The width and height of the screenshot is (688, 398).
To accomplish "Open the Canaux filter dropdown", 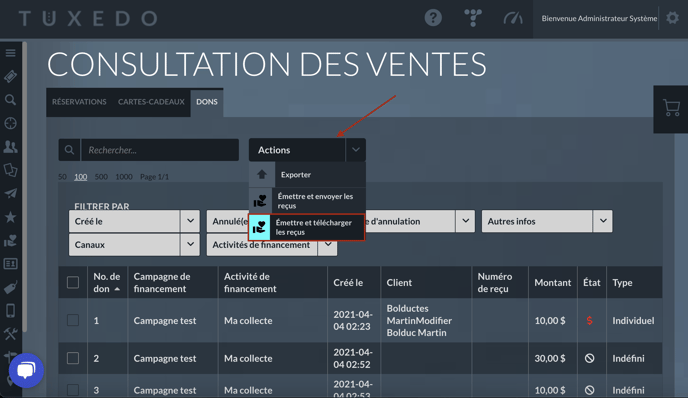I will pyautogui.click(x=134, y=244).
